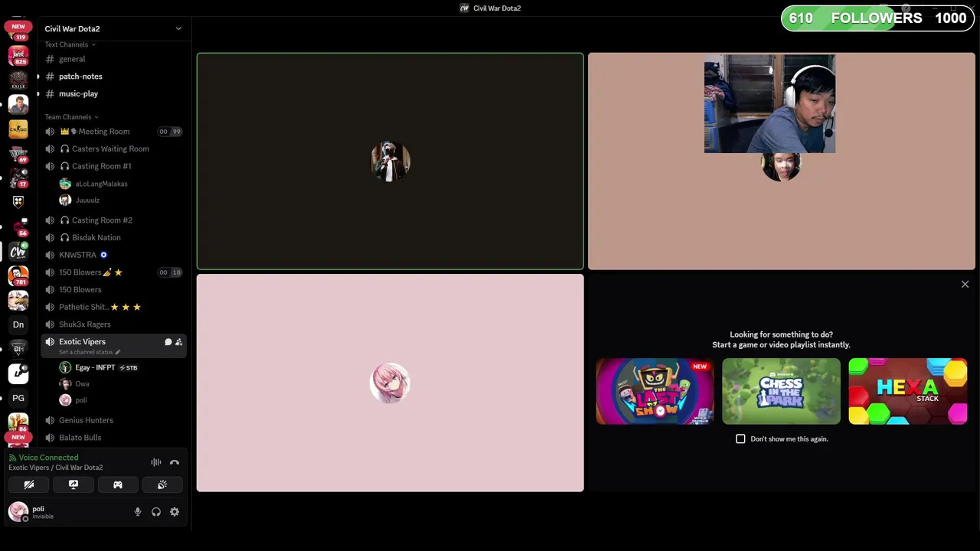Launch Hexa Stack activity
The image size is (980, 551).
coord(907,391)
